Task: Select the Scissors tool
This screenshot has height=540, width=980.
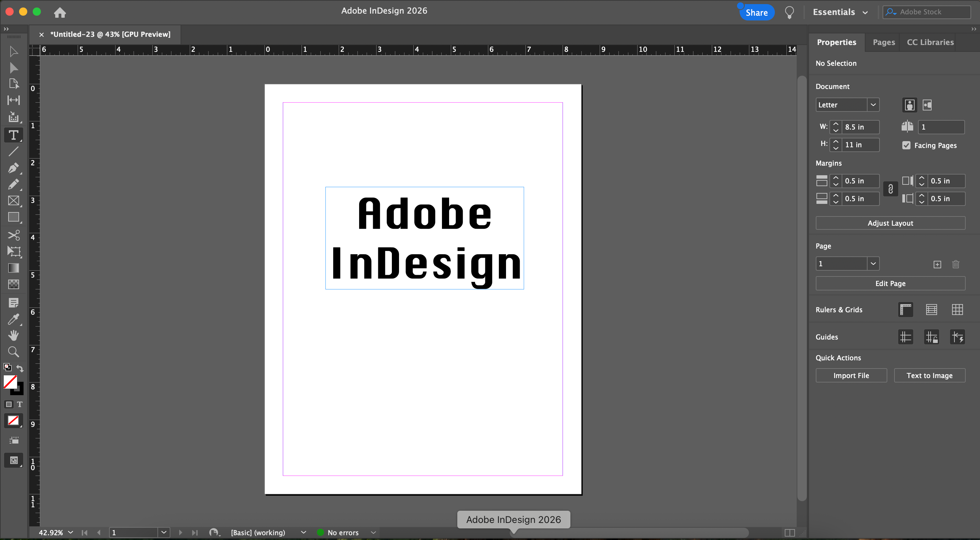Action: 13,235
